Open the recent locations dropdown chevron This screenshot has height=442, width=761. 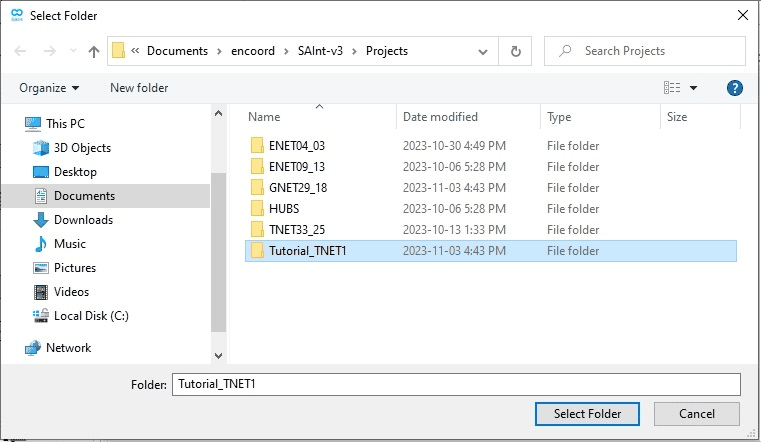(73, 51)
